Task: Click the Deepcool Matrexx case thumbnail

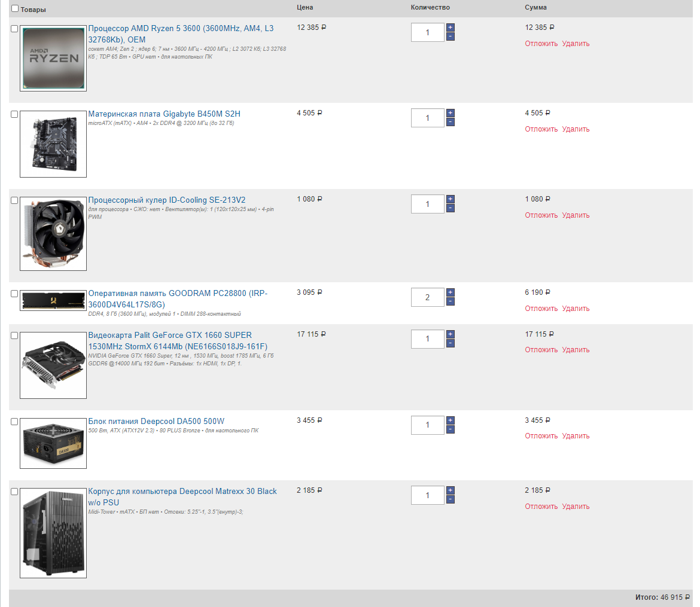Action: pyautogui.click(x=53, y=533)
